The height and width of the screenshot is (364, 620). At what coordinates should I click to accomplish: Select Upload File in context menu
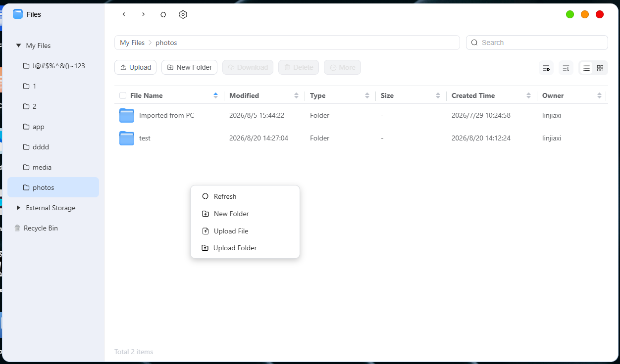click(x=245, y=231)
